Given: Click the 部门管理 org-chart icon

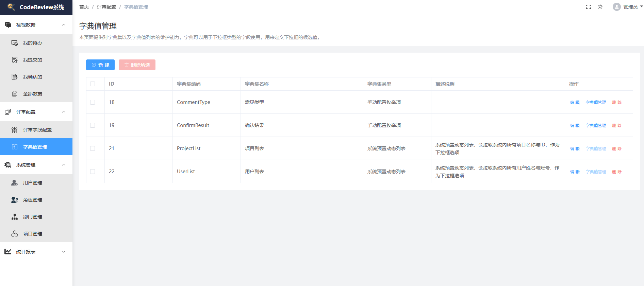Looking at the screenshot, I should [15, 217].
